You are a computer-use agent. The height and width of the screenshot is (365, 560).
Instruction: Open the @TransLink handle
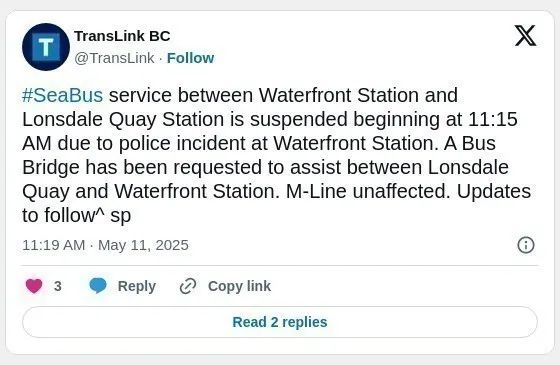click(x=114, y=58)
